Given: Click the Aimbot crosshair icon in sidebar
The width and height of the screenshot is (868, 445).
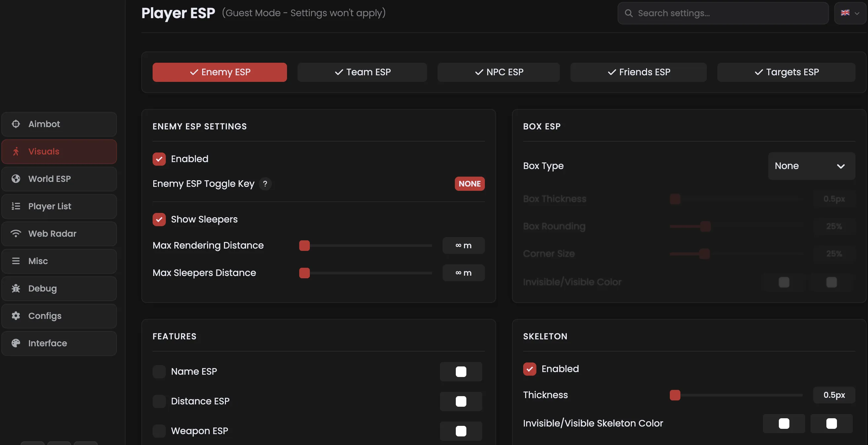Looking at the screenshot, I should [x=16, y=124].
